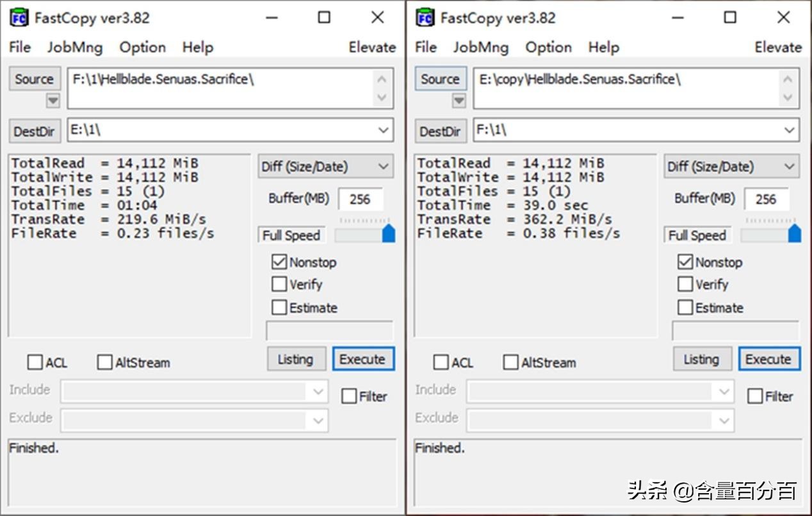Open Option menu in right FastCopy window
The image size is (812, 516).
549,47
